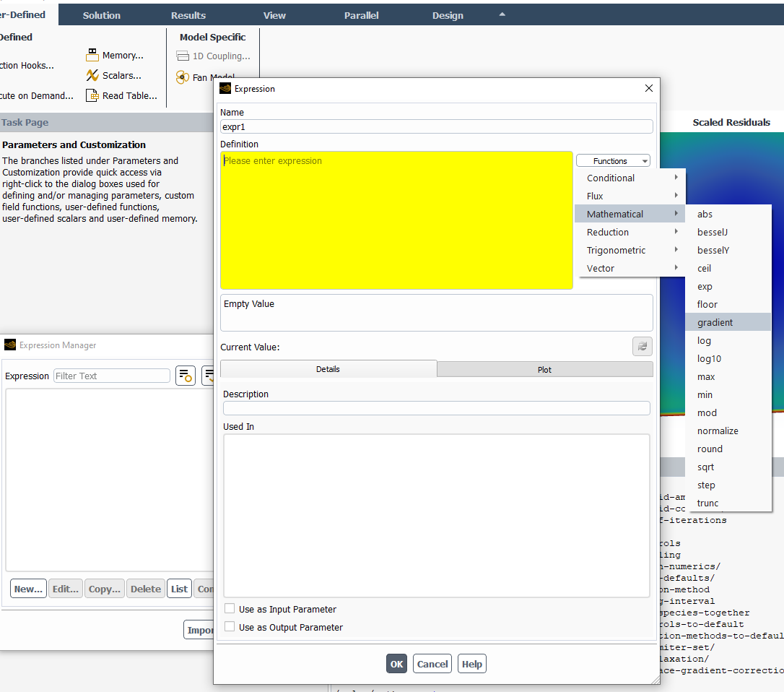784x692 pixels.
Task: Select the round function
Action: click(x=728, y=449)
